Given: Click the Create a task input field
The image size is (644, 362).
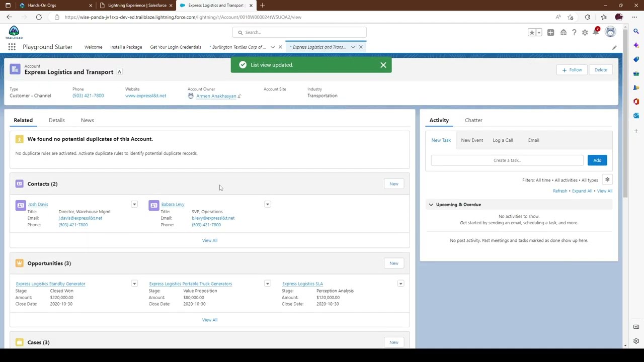Looking at the screenshot, I should 507,160.
